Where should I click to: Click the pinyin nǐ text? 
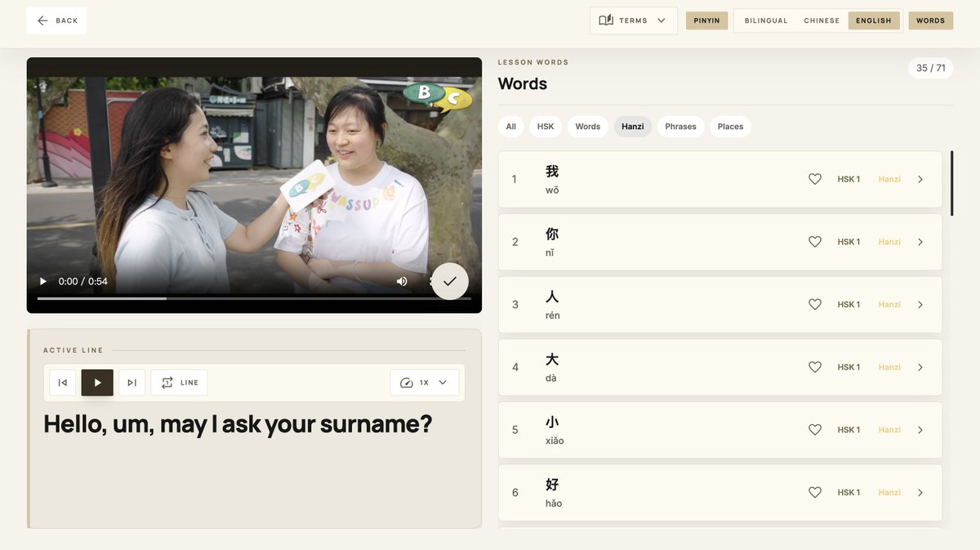[x=550, y=253]
